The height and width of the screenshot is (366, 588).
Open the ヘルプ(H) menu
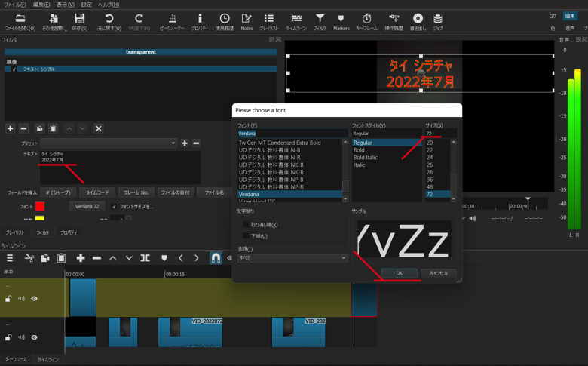coord(109,5)
